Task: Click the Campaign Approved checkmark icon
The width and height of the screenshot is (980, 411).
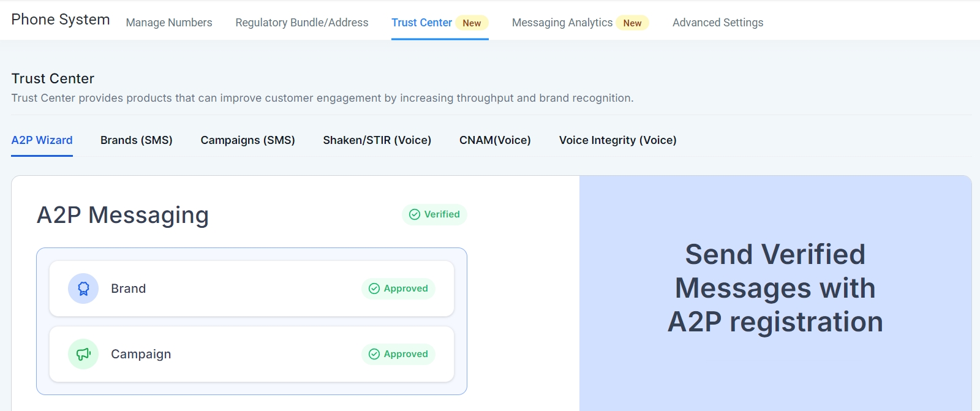Action: coord(374,354)
